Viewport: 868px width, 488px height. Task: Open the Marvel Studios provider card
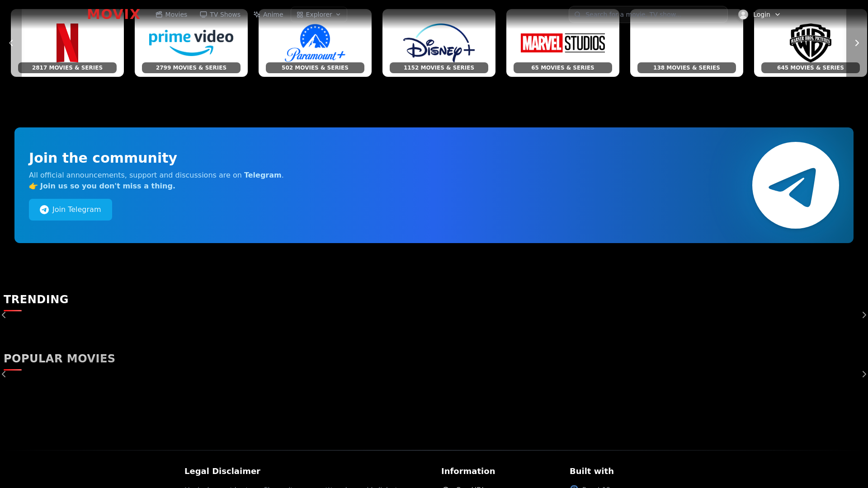563,43
